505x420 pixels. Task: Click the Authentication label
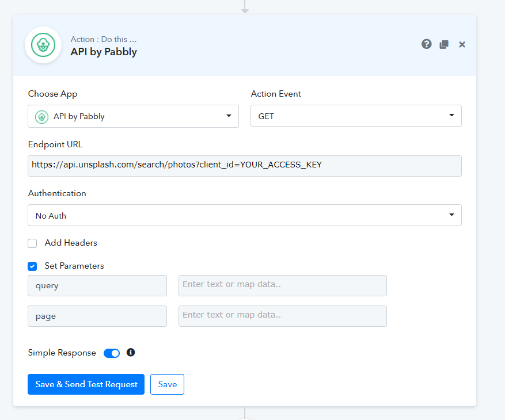pyautogui.click(x=57, y=193)
